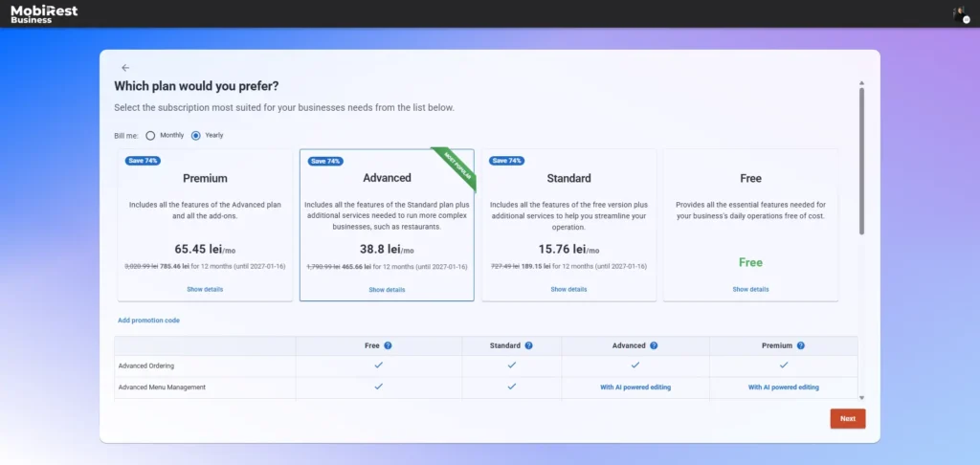Click the back arrow icon
980x465 pixels.
point(125,68)
